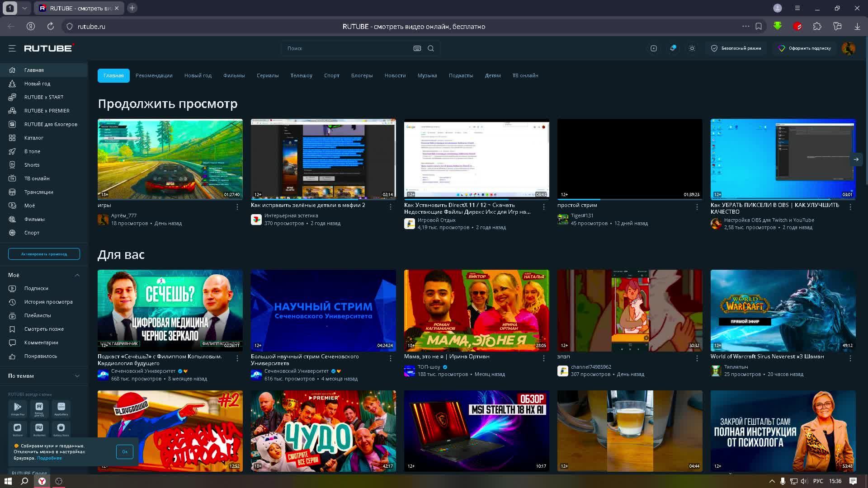Accept cookies with Ок button

pos(125,451)
